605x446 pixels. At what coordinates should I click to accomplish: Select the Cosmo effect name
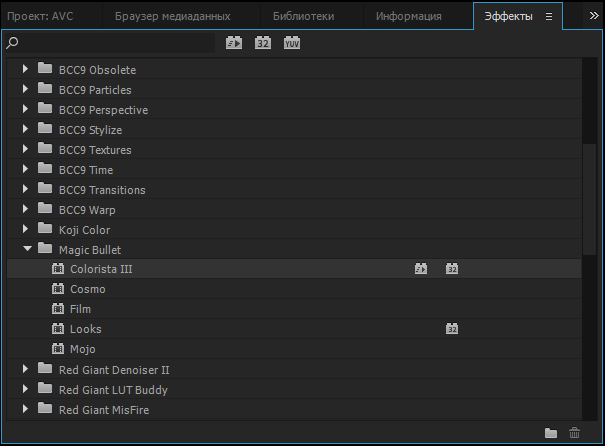click(88, 289)
